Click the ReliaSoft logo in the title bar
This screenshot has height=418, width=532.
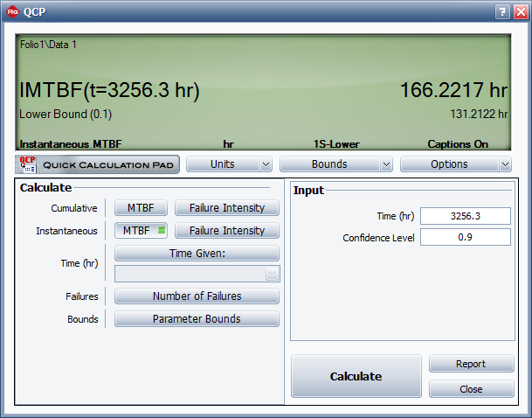point(12,12)
